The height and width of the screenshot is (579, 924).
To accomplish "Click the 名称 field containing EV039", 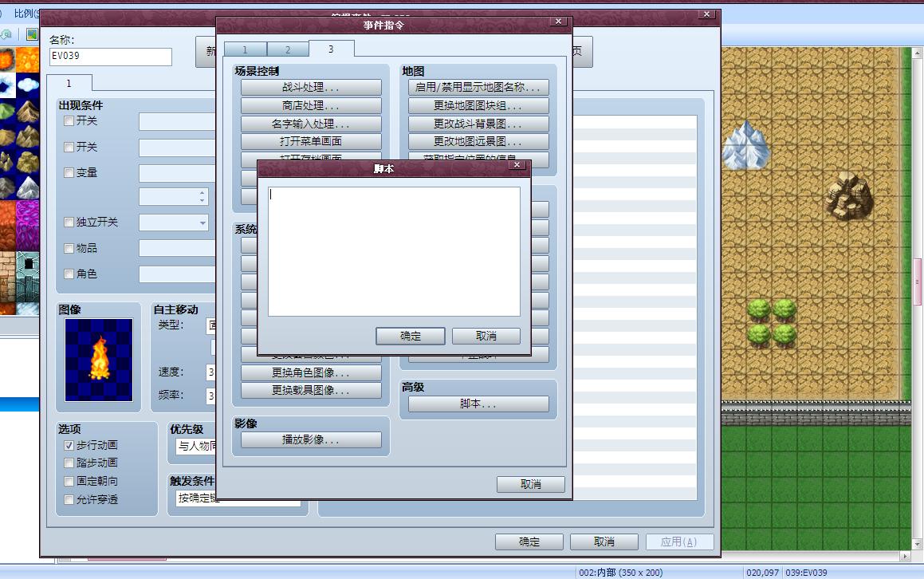I will tap(111, 57).
